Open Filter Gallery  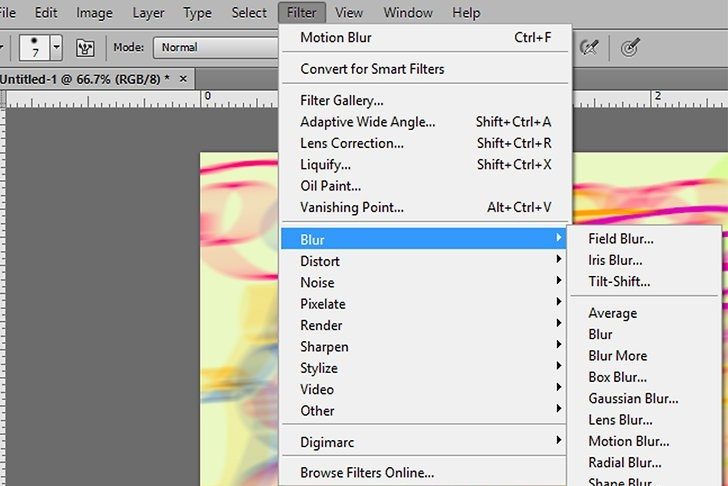coord(342,100)
